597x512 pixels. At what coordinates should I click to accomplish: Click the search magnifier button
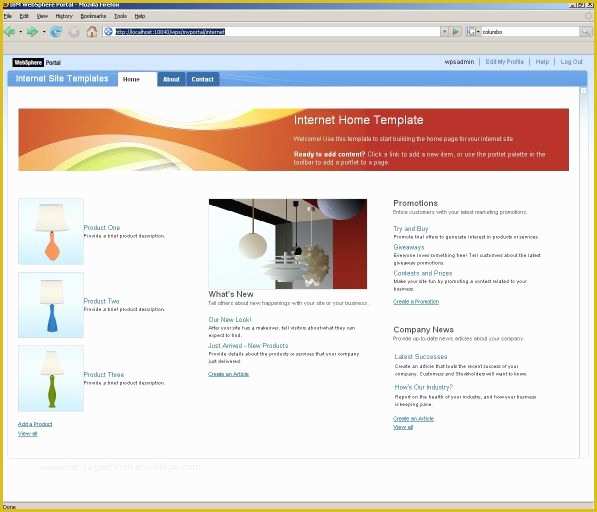point(585,32)
